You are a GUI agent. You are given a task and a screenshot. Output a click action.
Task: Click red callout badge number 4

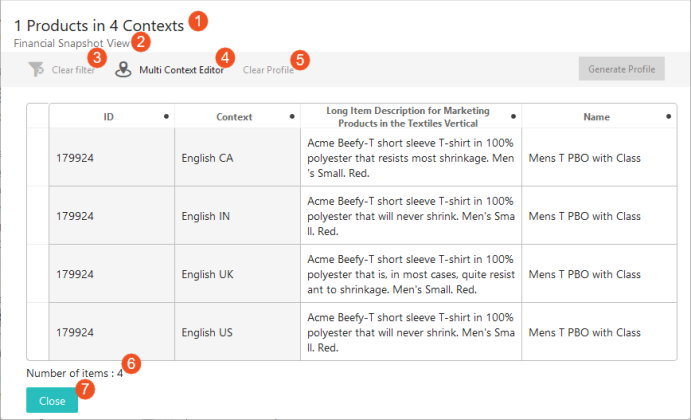pyautogui.click(x=226, y=58)
